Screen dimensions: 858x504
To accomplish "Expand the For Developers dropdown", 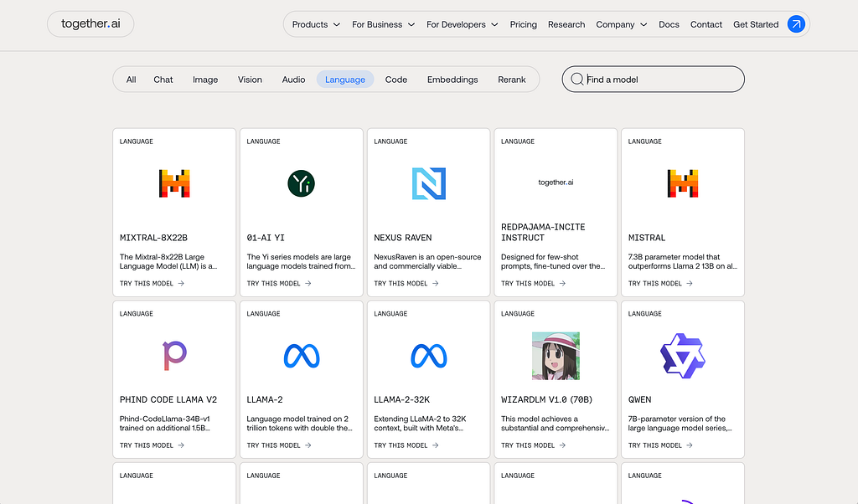I will tap(463, 24).
